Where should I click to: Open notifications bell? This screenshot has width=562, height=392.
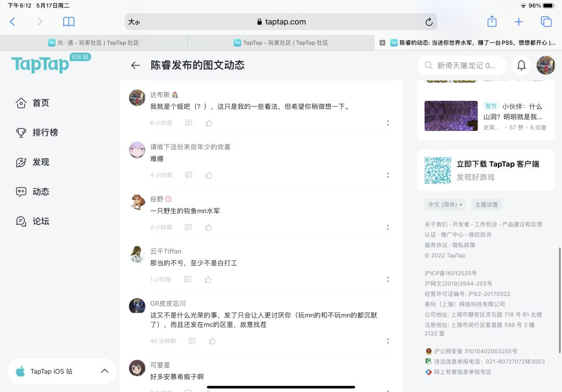click(521, 65)
